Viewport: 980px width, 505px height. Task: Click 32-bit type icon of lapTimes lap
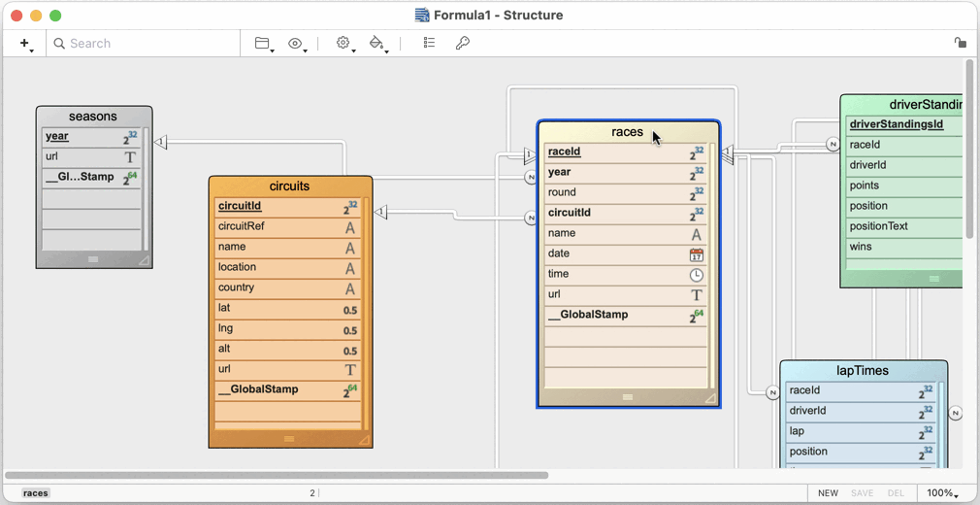pyautogui.click(x=925, y=433)
